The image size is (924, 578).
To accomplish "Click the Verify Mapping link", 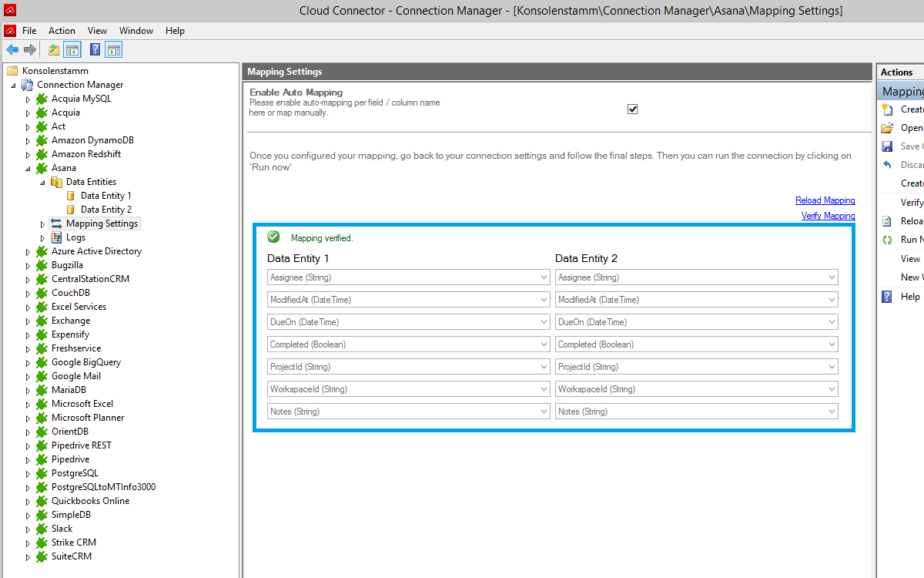I will 828,216.
